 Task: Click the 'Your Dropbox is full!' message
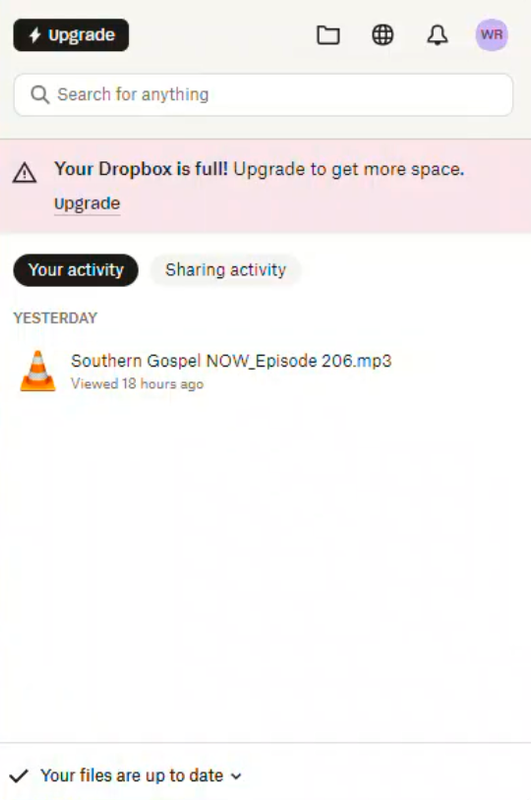[141, 169]
